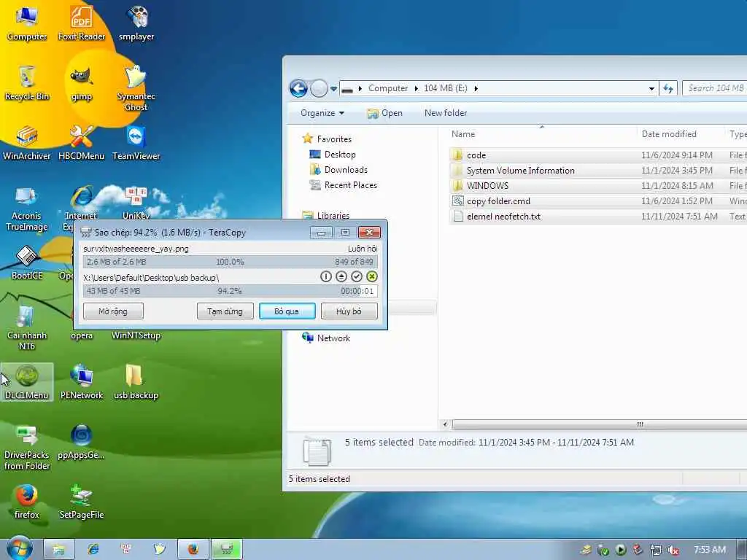Image resolution: width=747 pixels, height=560 pixels.
Task: Open DriverPacks from Folder shortcut
Action: tap(27, 448)
